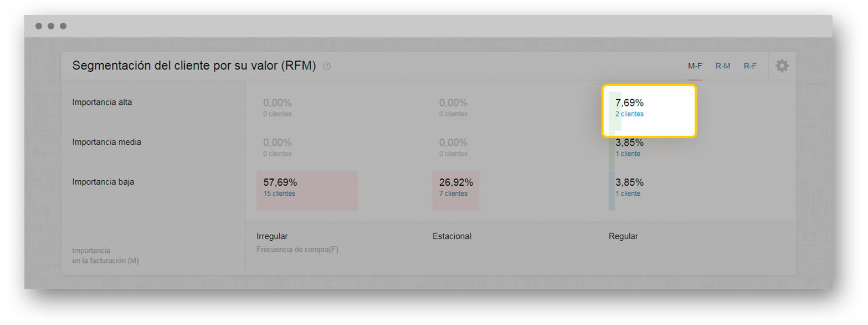This screenshot has height=325, width=868.
Task: Click the 3,85% Importancia baja value
Action: [629, 182]
